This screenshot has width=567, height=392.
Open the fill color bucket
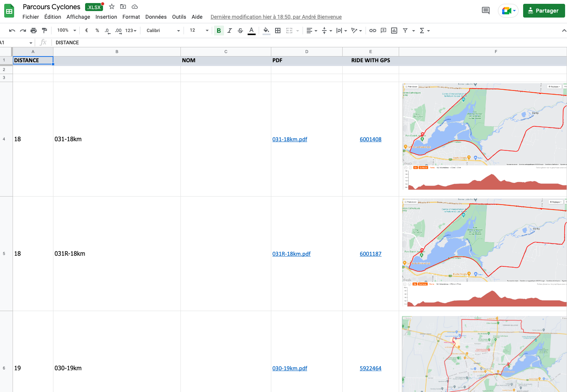[266, 31]
